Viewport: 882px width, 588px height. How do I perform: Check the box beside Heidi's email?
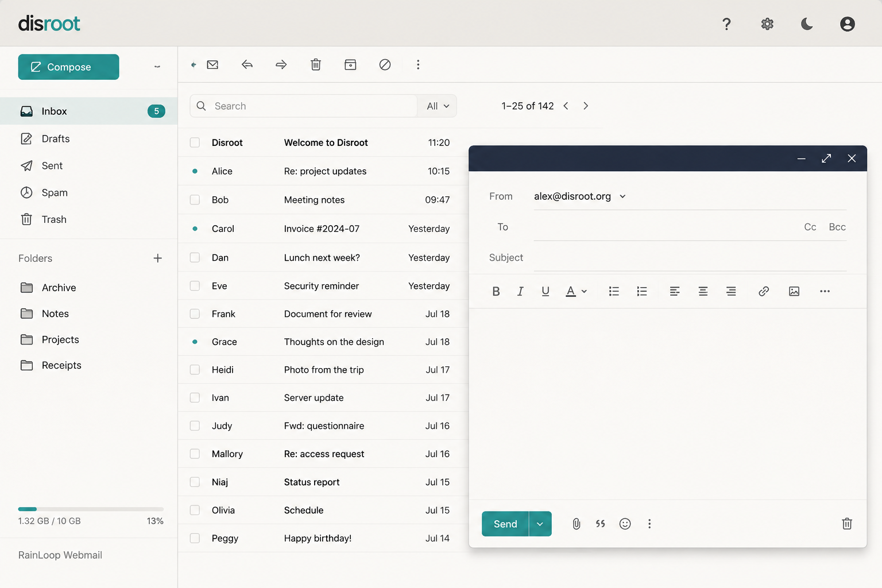(195, 370)
